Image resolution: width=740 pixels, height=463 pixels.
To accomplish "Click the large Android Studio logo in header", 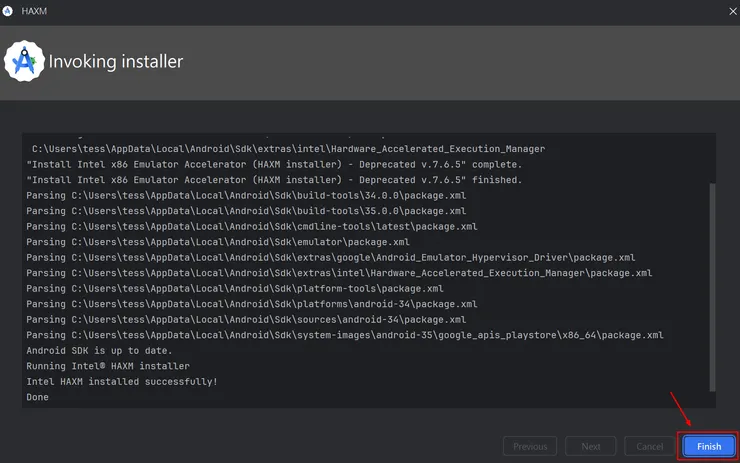I will pos(23,61).
